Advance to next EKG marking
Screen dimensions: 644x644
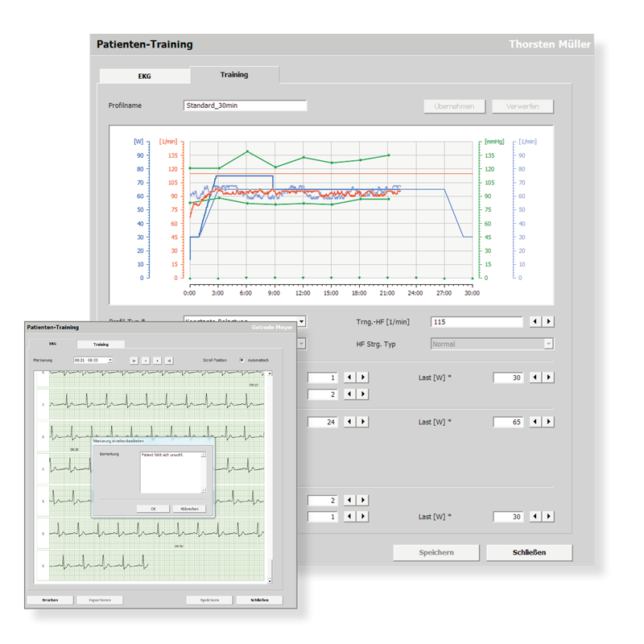[x=157, y=360]
